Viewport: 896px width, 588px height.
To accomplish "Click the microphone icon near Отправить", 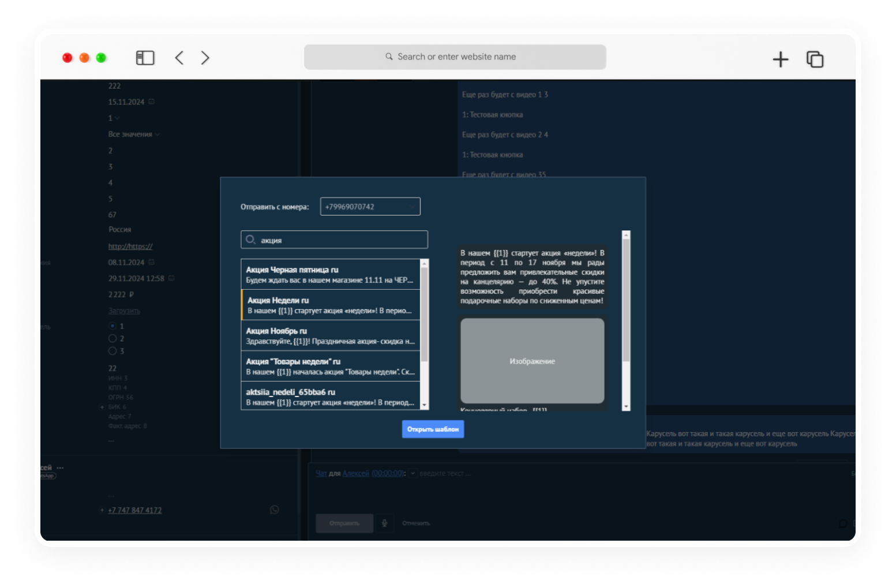I will [384, 523].
